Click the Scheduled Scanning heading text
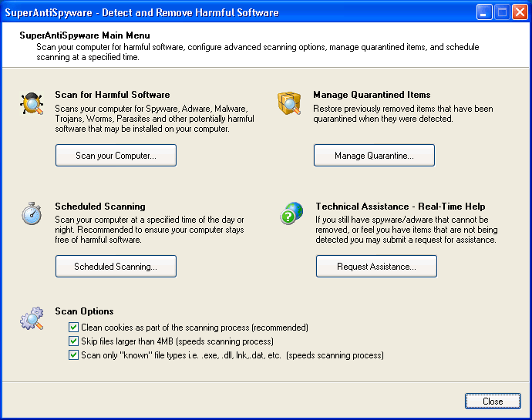This screenshot has height=420, width=532. [100, 207]
